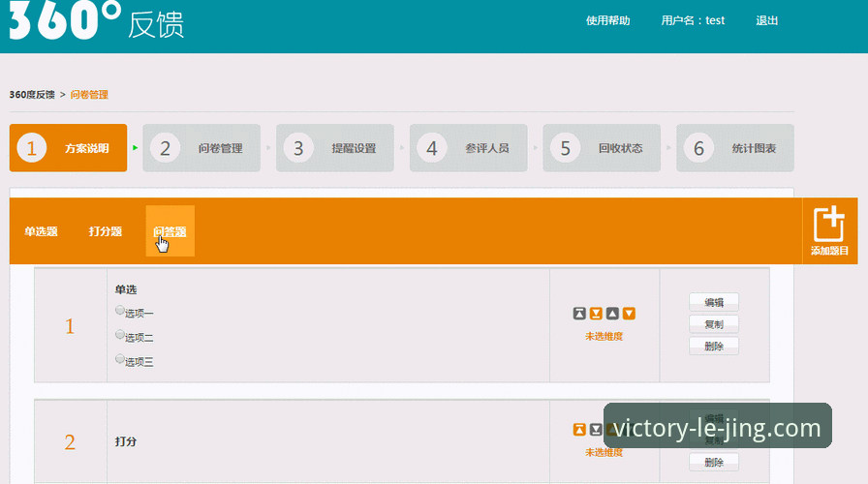
Task: Click question title 单选
Action: coord(126,289)
